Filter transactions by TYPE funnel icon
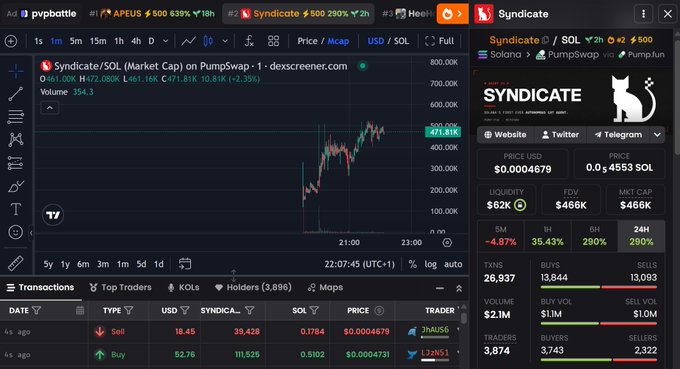 (x=129, y=310)
